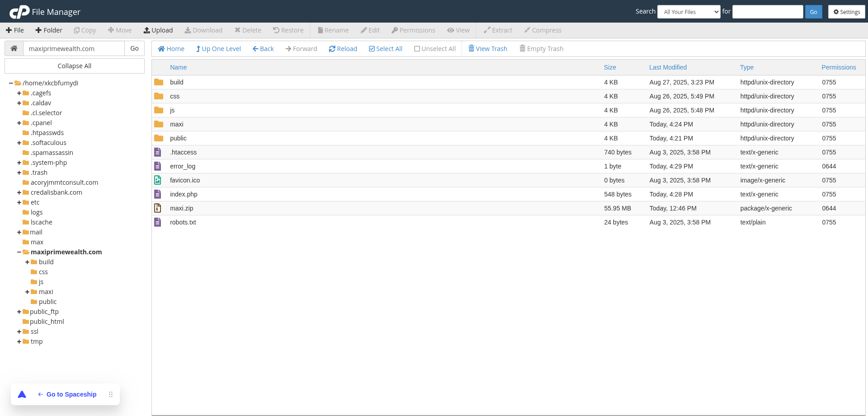Click the Upload toolbar button
The height and width of the screenshot is (416, 868).
tap(158, 30)
